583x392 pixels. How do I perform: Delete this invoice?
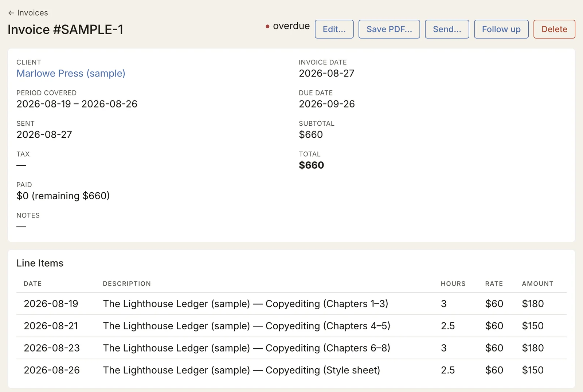pos(554,29)
